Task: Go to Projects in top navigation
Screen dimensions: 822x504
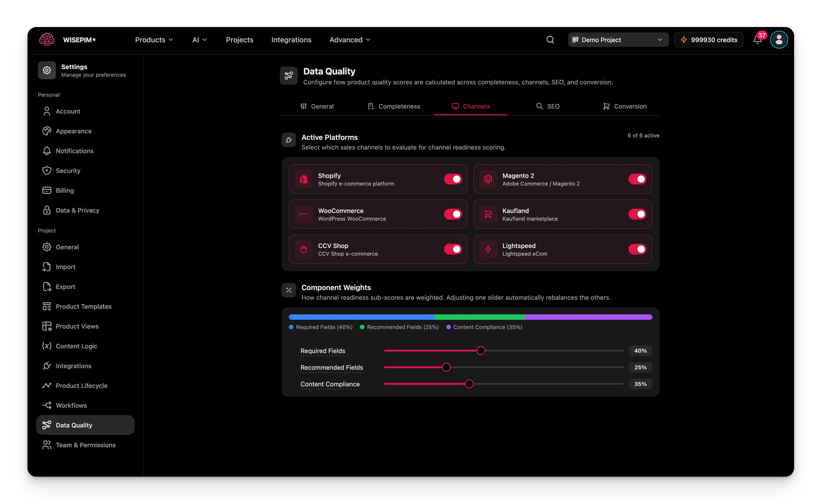Action: click(240, 40)
